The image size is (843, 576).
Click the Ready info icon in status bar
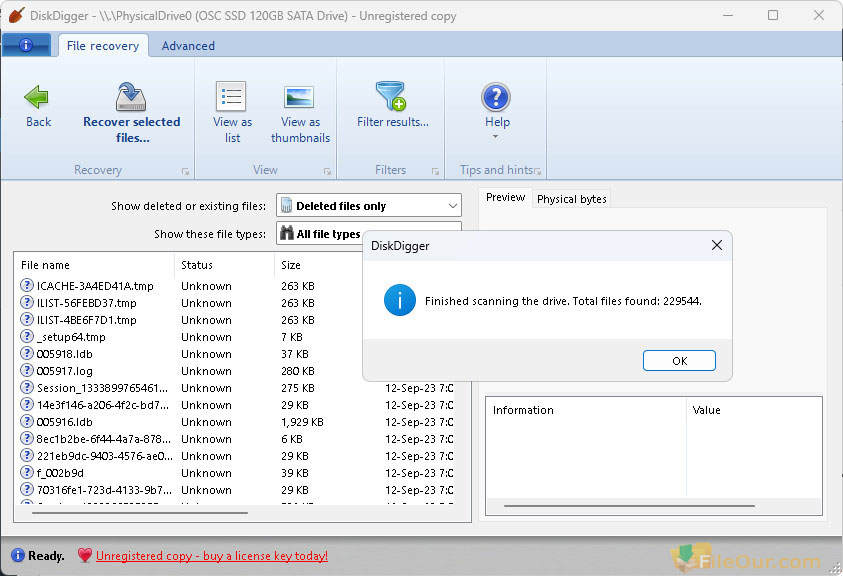18,555
